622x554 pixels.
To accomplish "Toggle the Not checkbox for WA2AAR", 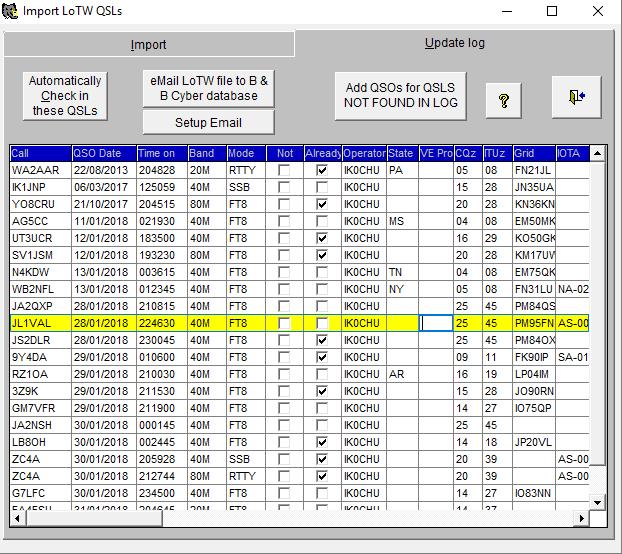I will point(284,170).
